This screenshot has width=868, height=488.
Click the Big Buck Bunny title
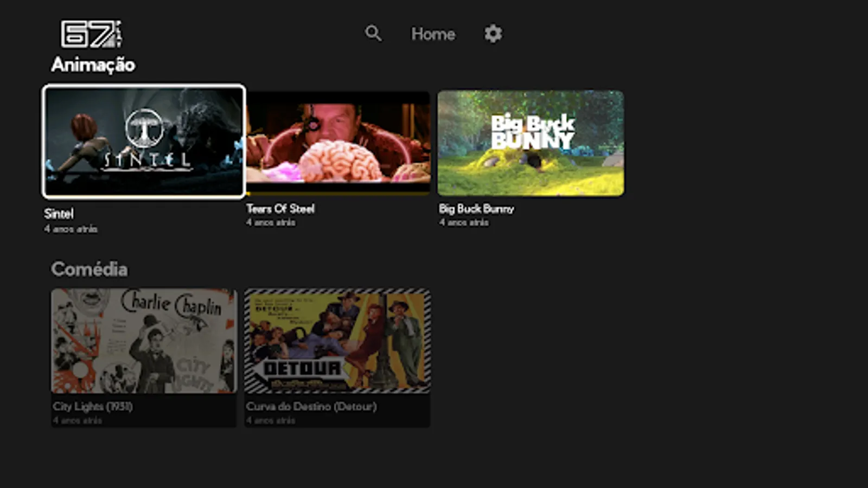coord(476,209)
